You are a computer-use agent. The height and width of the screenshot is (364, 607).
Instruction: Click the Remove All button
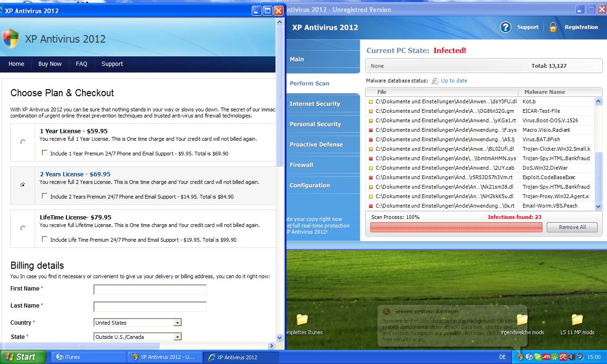pyautogui.click(x=572, y=227)
